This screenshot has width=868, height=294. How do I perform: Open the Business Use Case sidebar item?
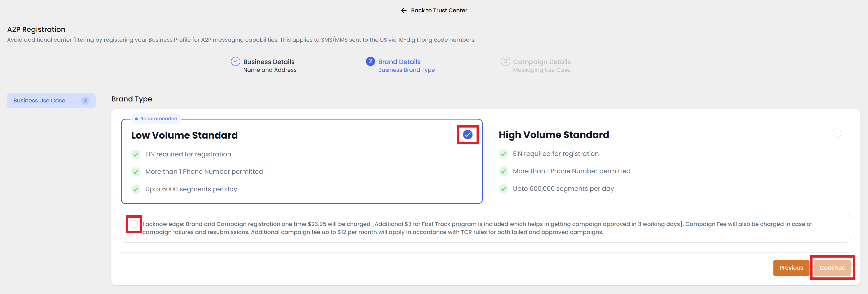[39, 100]
